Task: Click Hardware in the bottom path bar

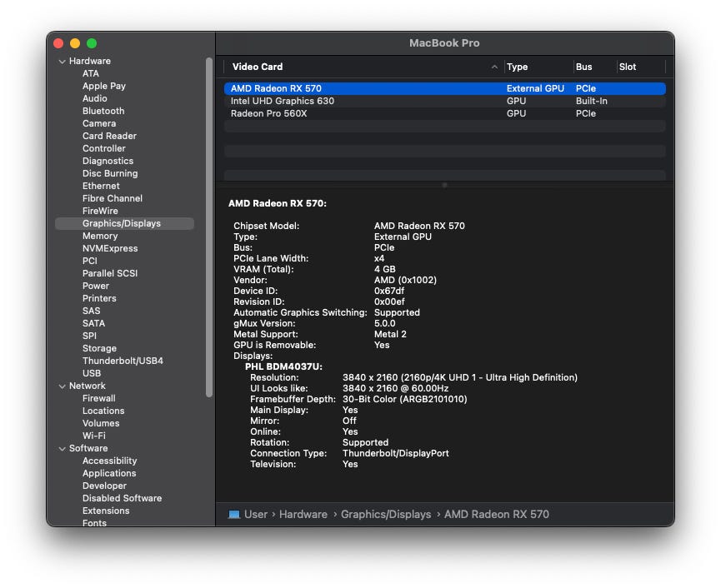Action: coord(303,515)
